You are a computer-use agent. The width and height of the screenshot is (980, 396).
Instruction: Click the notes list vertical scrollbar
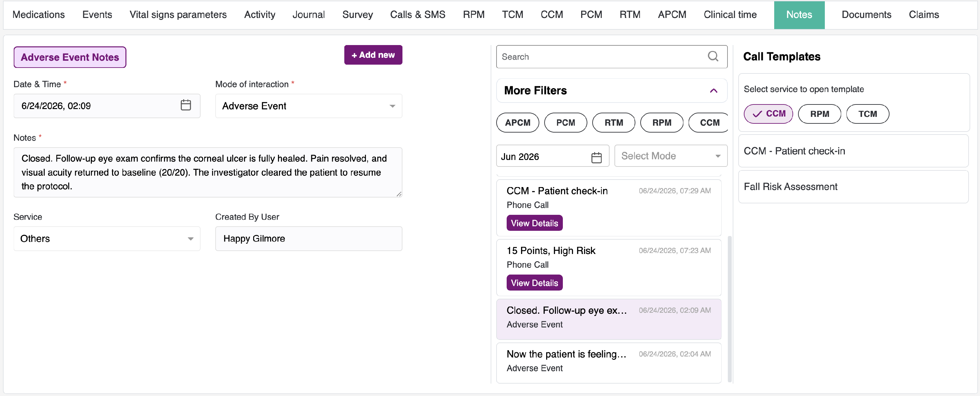729,309
